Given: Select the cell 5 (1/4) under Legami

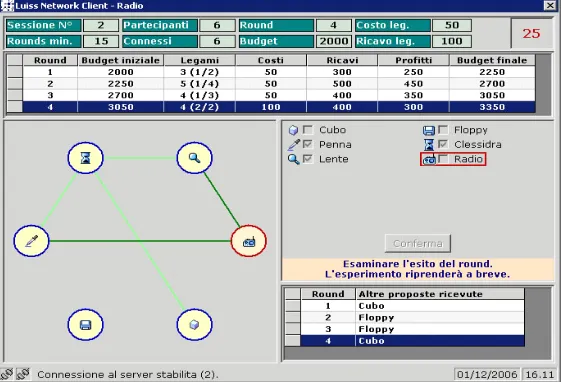Looking at the screenshot, I should click(x=200, y=83).
